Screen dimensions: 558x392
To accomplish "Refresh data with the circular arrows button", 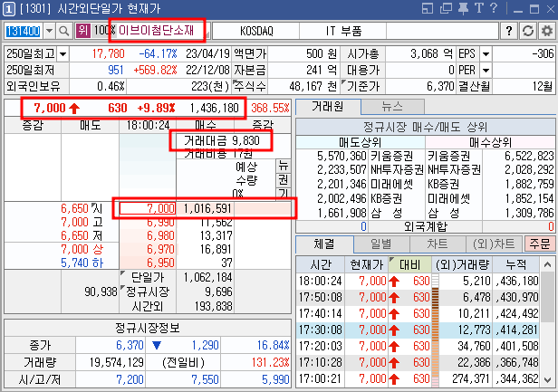I will [x=528, y=31].
